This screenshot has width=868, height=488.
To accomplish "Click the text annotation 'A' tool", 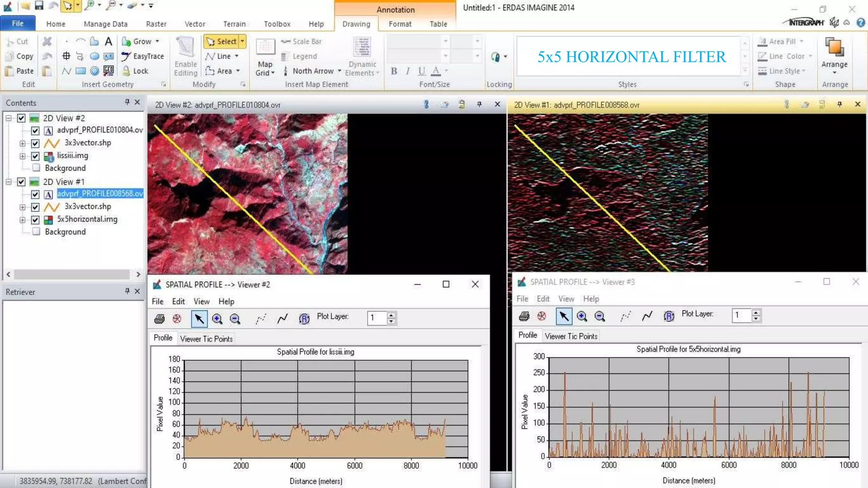I will (108, 41).
